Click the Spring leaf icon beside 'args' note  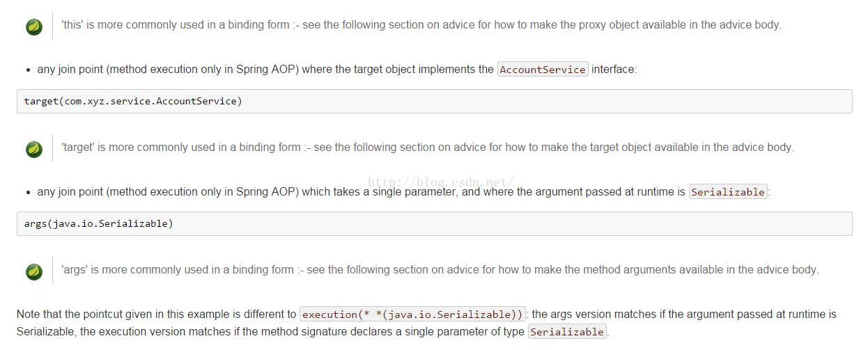coord(34,271)
